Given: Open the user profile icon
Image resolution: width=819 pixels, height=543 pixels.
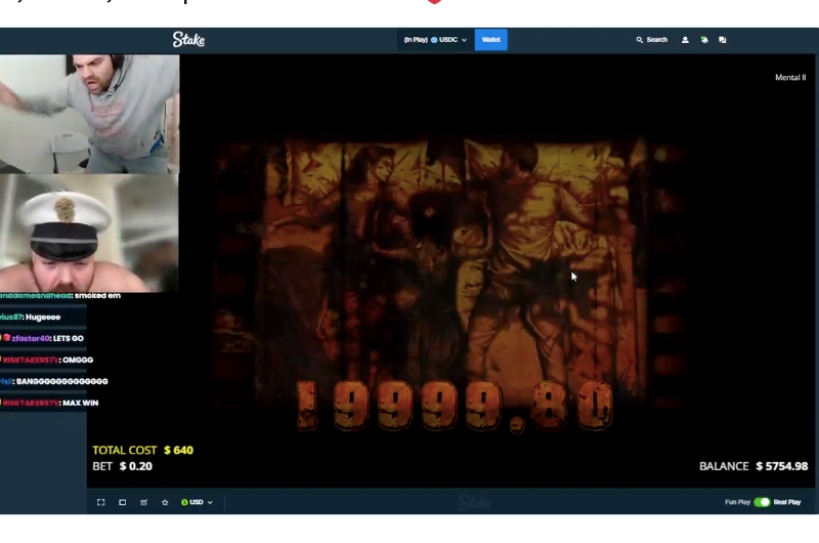Looking at the screenshot, I should click(685, 40).
